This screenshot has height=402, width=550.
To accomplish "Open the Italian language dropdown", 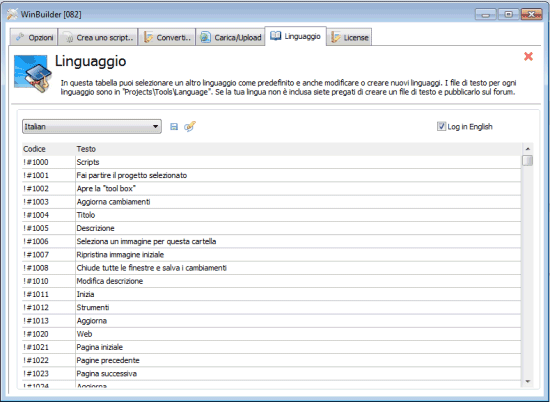I will coord(92,127).
